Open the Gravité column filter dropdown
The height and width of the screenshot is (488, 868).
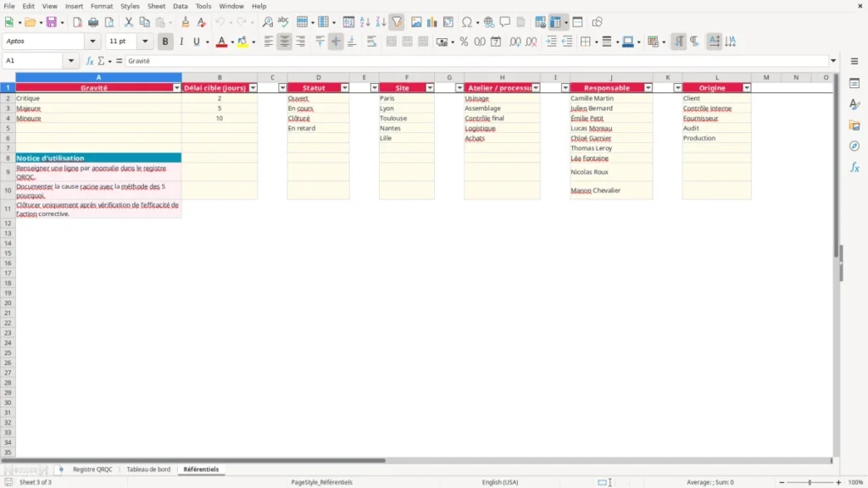coord(176,88)
